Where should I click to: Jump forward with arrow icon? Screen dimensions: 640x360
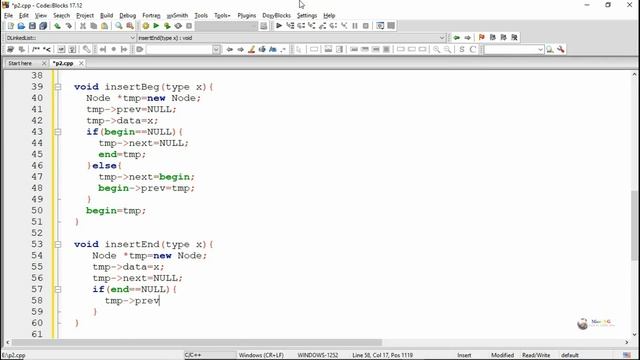coord(467,38)
